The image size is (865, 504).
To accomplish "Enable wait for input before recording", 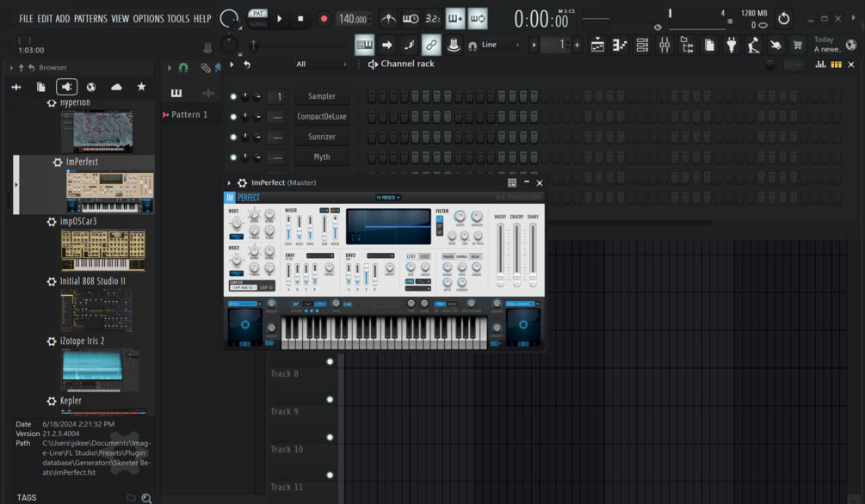I will click(x=411, y=19).
